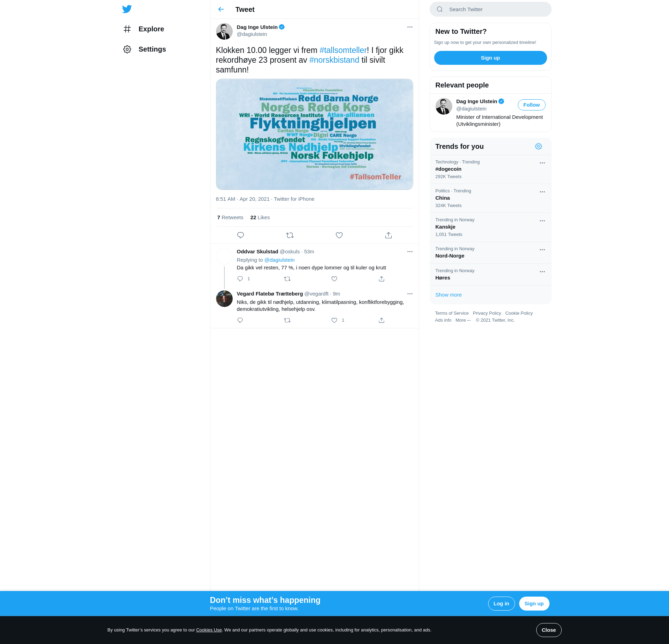Open the China trend

[490, 198]
